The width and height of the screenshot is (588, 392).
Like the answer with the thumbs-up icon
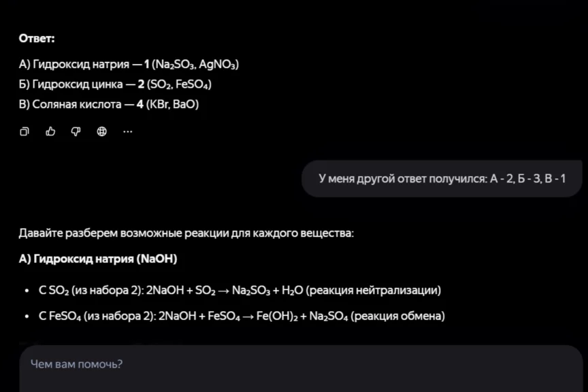[x=50, y=131]
